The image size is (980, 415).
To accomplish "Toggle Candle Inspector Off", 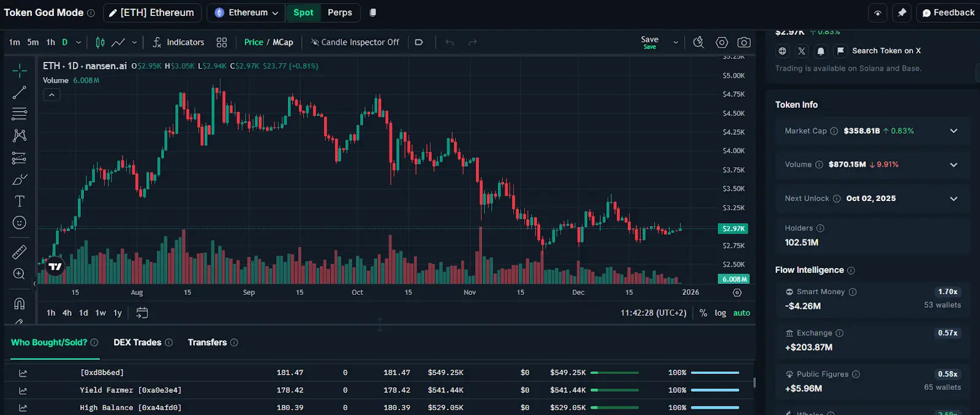I will 355,42.
